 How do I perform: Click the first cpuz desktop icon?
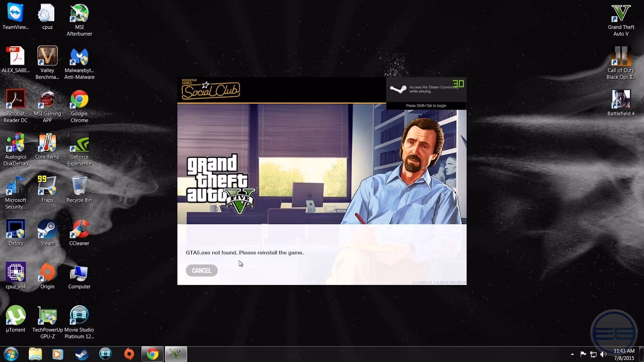point(47,17)
